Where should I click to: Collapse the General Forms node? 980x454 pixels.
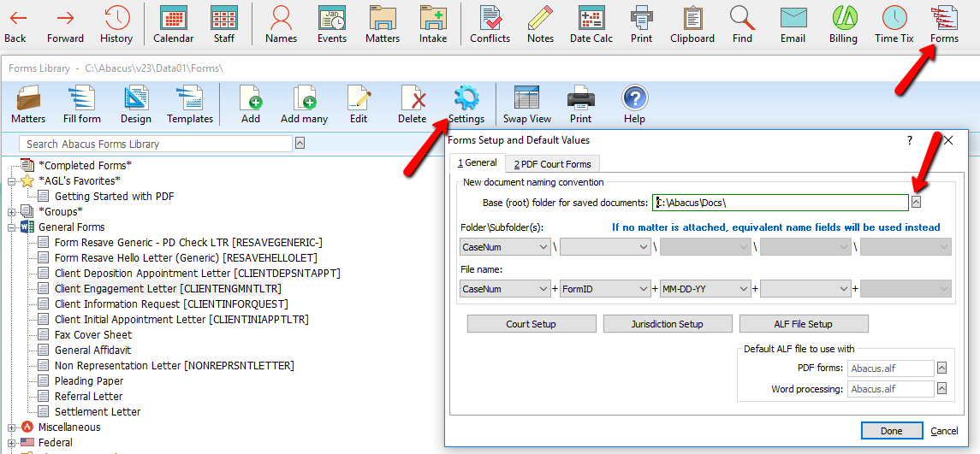coord(12,227)
